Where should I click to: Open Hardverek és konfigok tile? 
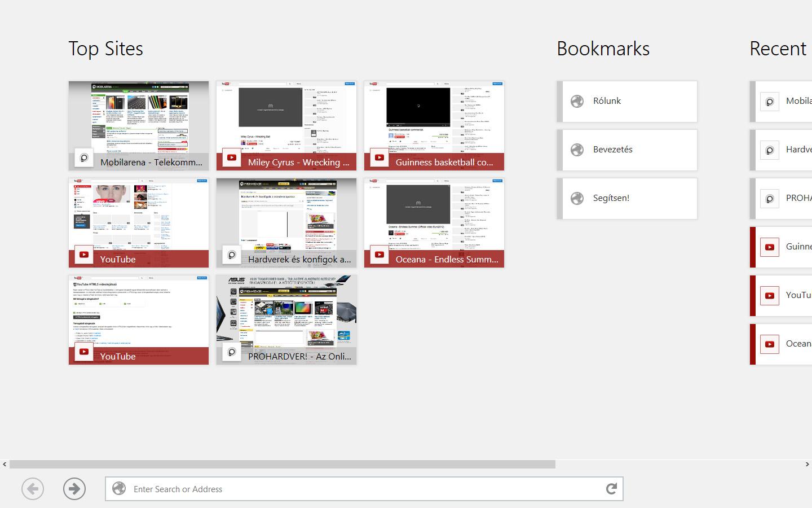tap(286, 223)
